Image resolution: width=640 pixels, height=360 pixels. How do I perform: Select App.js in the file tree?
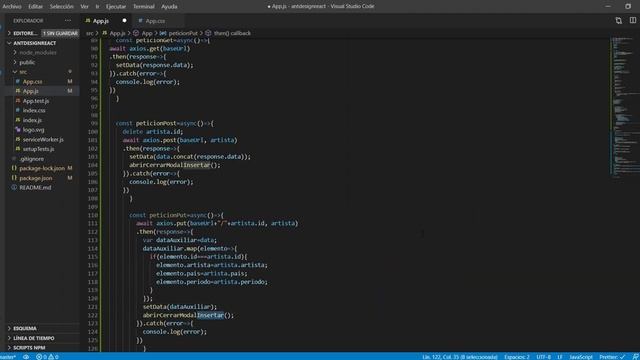(31, 91)
